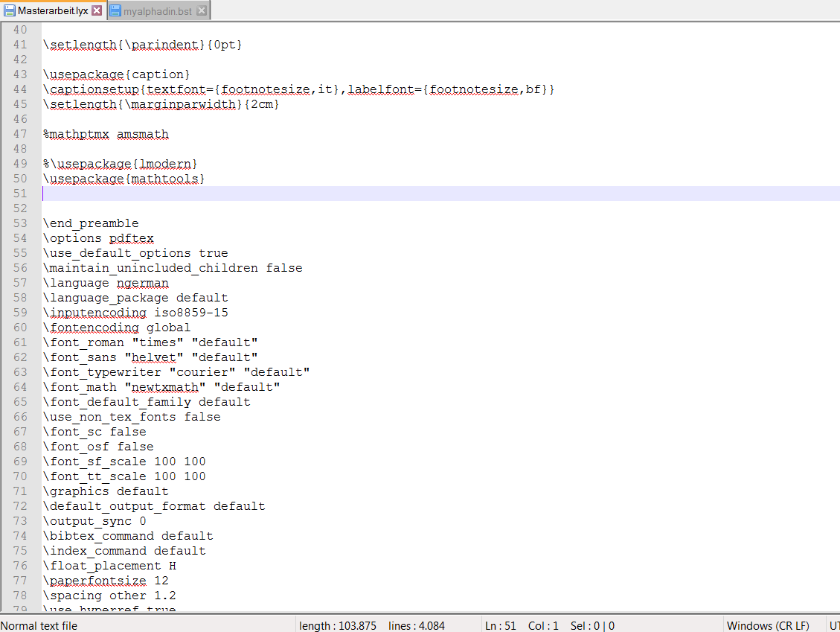Select the Masterarbeit.lyx tab
Viewport: 840px width, 632px height.
52,10
